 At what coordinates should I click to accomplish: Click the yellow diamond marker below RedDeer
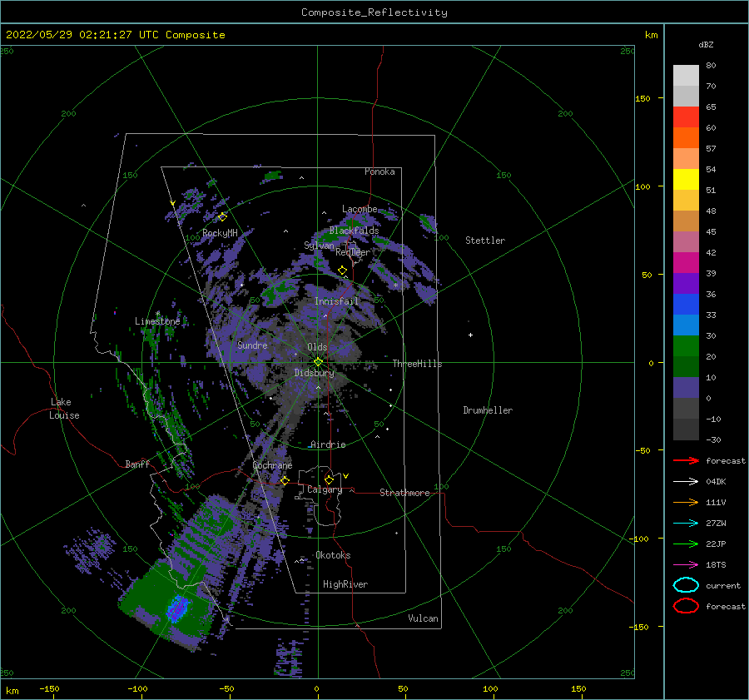coord(342,271)
